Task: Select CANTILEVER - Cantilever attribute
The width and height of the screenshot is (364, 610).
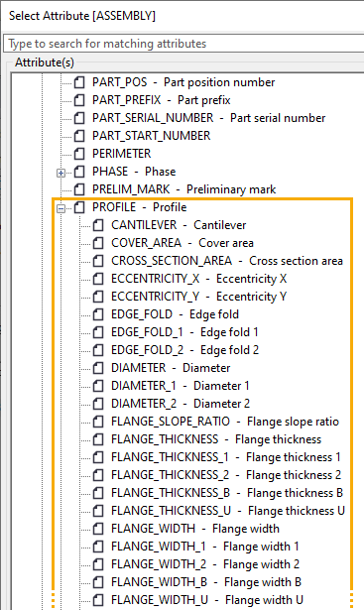Action: click(179, 225)
